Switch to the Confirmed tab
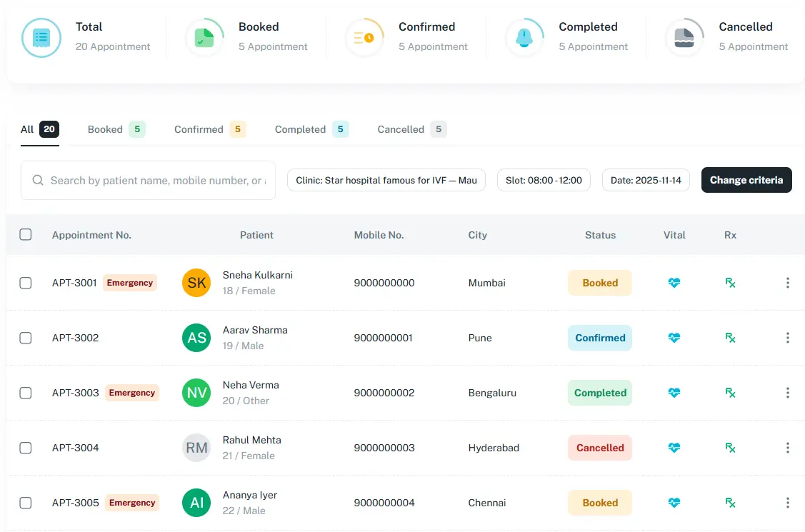Viewport: 805px width, 532px height. [210, 129]
